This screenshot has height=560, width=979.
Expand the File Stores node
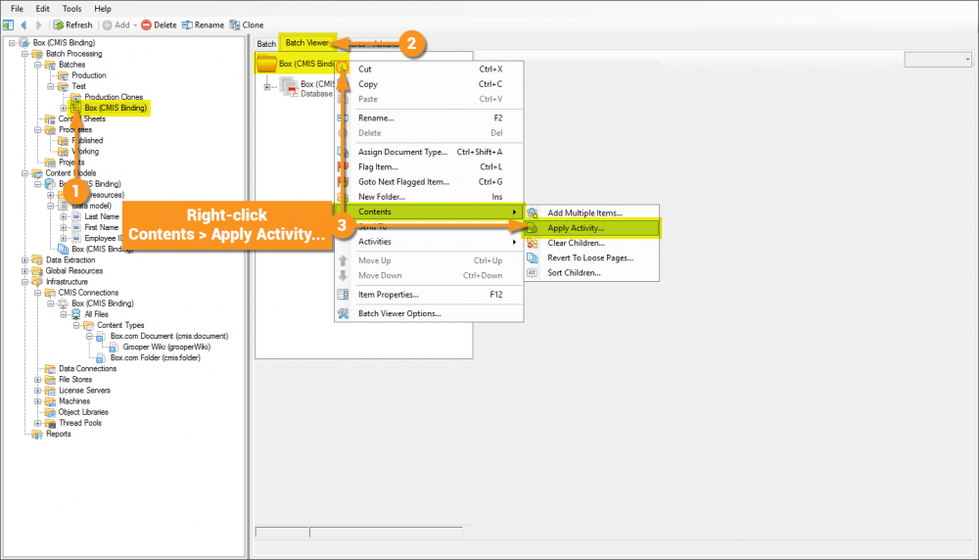pyautogui.click(x=37, y=380)
